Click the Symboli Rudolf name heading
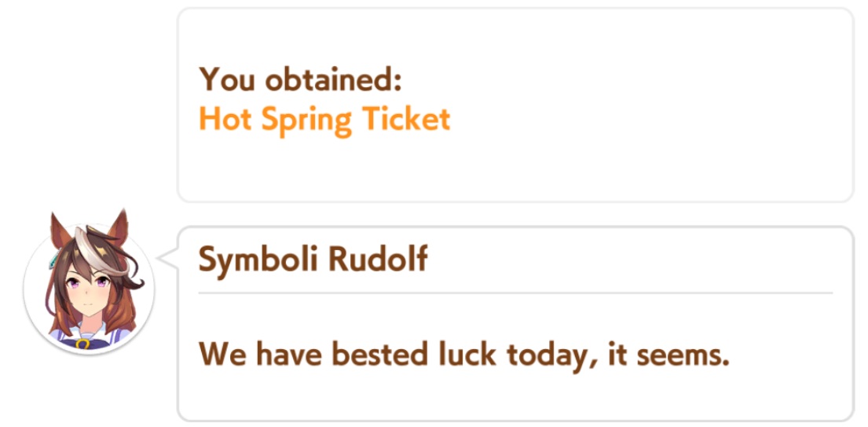The width and height of the screenshot is (868, 427). pos(313,259)
